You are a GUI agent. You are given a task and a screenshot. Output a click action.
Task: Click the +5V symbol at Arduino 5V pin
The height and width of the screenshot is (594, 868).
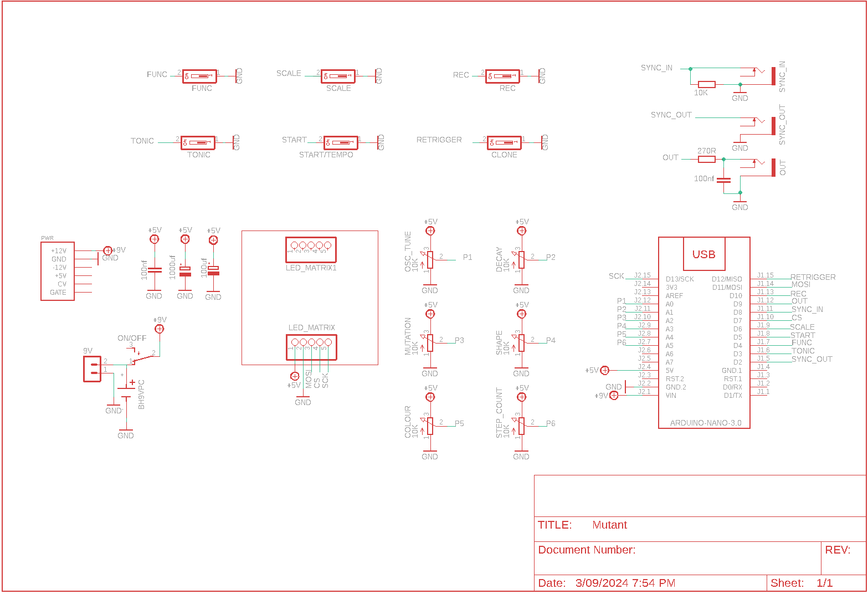pos(605,370)
